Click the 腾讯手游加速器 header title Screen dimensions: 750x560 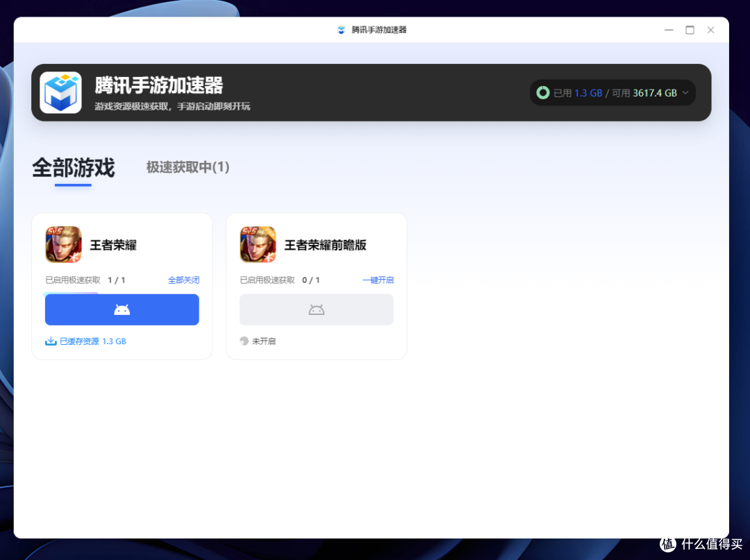pos(159,85)
